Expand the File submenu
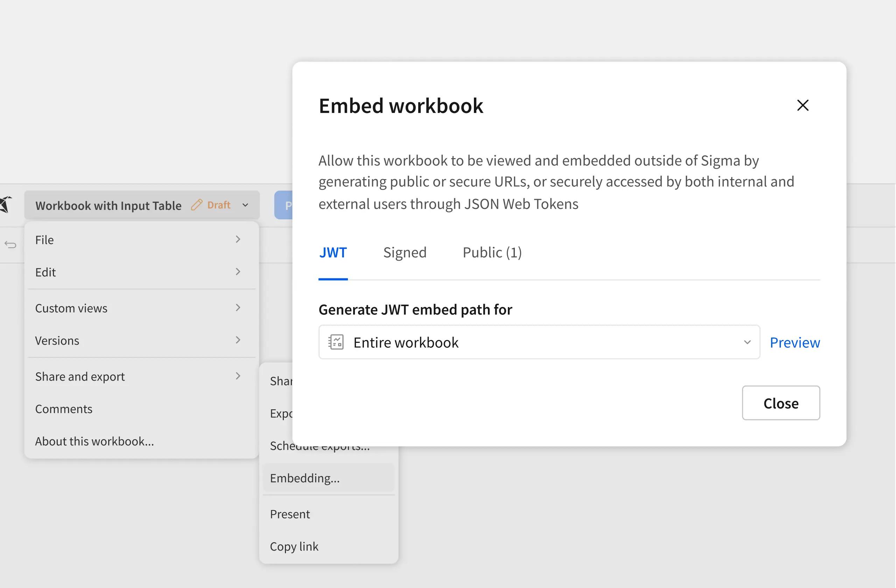896x588 pixels. 141,240
